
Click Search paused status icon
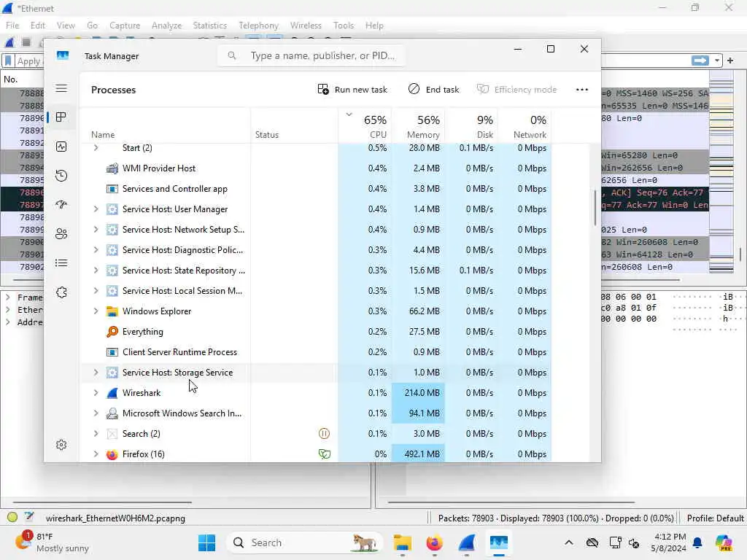pyautogui.click(x=324, y=433)
